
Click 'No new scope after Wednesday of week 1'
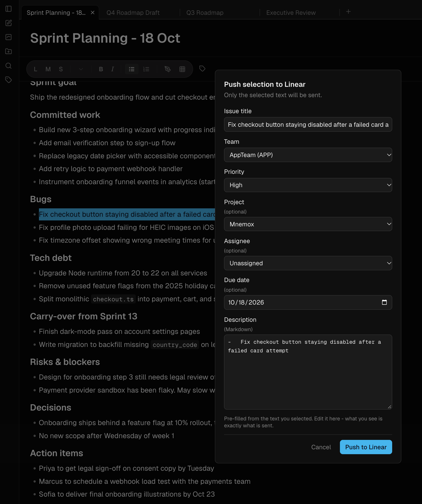pos(106,436)
